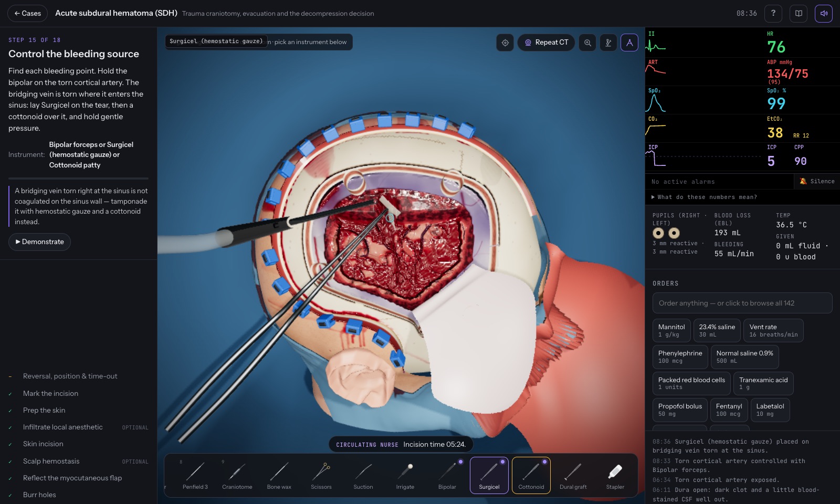Toggle the sound speaker button
Viewport: 840px width, 504px height.
[x=824, y=13]
